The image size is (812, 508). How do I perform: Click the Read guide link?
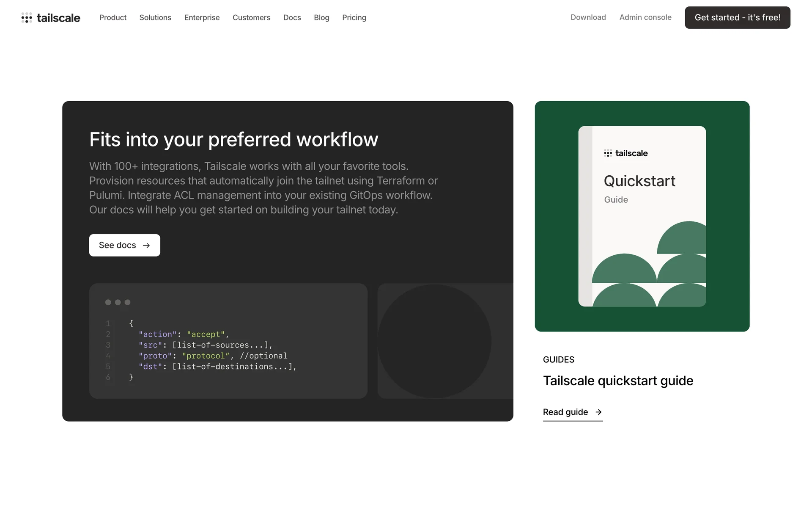[x=565, y=412]
